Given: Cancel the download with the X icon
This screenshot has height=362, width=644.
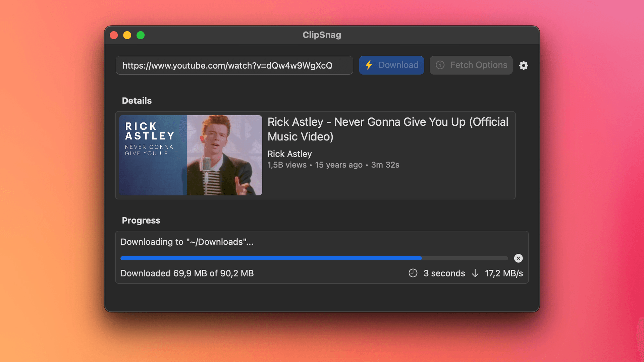Looking at the screenshot, I should [x=518, y=258].
